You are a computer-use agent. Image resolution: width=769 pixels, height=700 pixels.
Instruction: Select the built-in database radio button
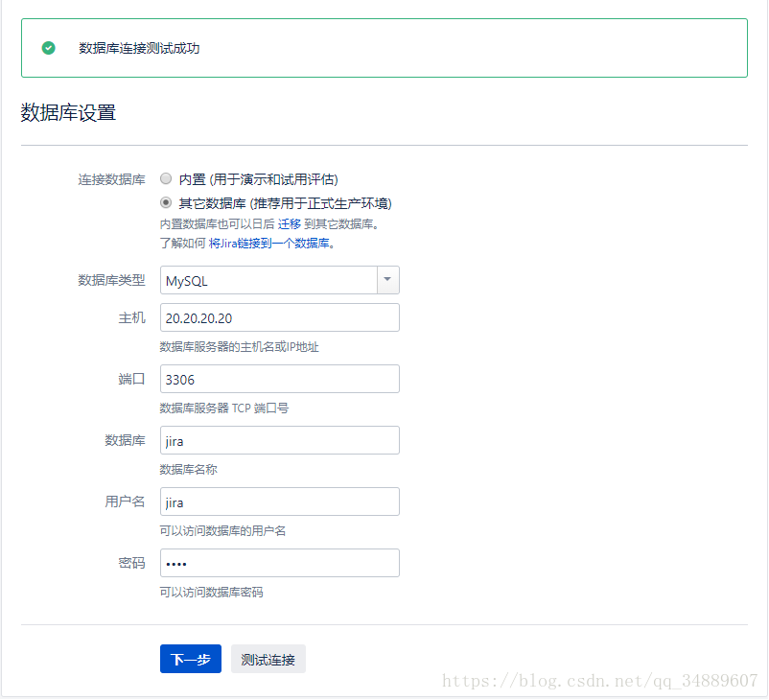(166, 179)
